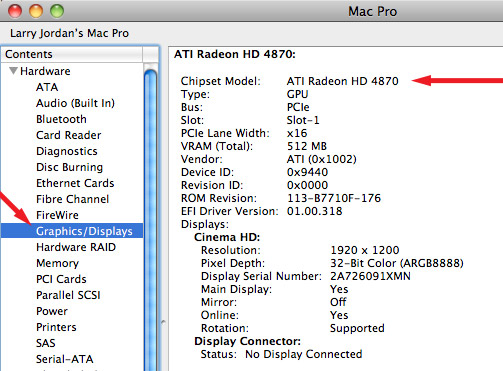This screenshot has height=371, width=503.
Task: Click the Larry Jordan's Mac Pro label
Action: 69,33
